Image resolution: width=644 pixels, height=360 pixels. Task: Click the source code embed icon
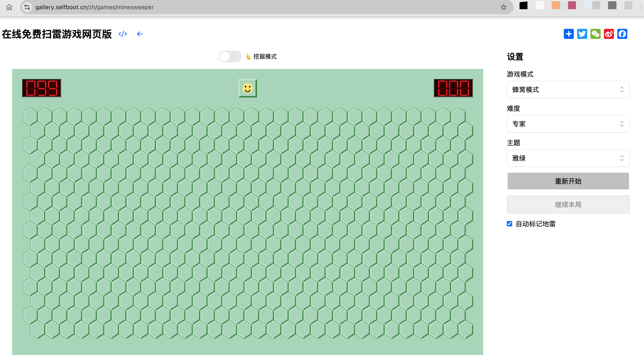123,34
